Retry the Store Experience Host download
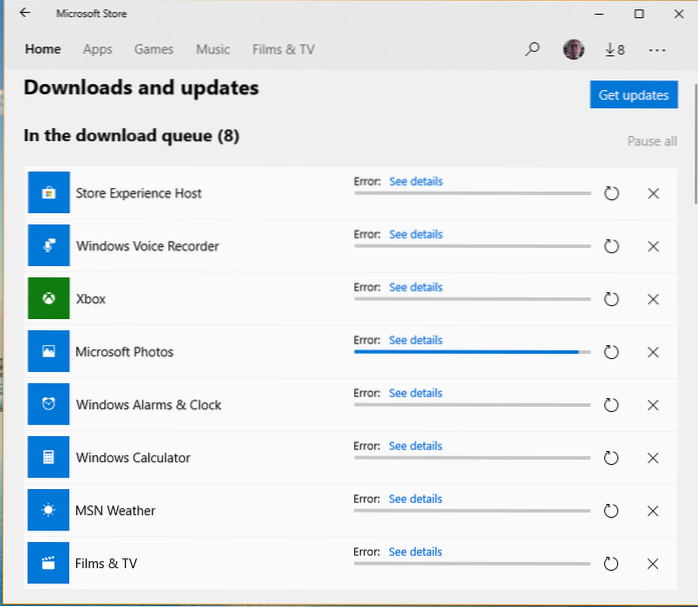This screenshot has height=607, width=698. pos(612,193)
